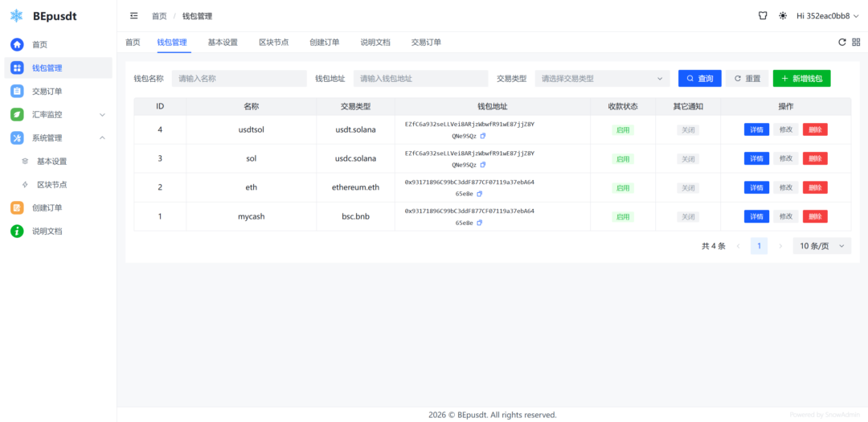Refresh the page with the reload icon
868x422 pixels.
click(842, 42)
